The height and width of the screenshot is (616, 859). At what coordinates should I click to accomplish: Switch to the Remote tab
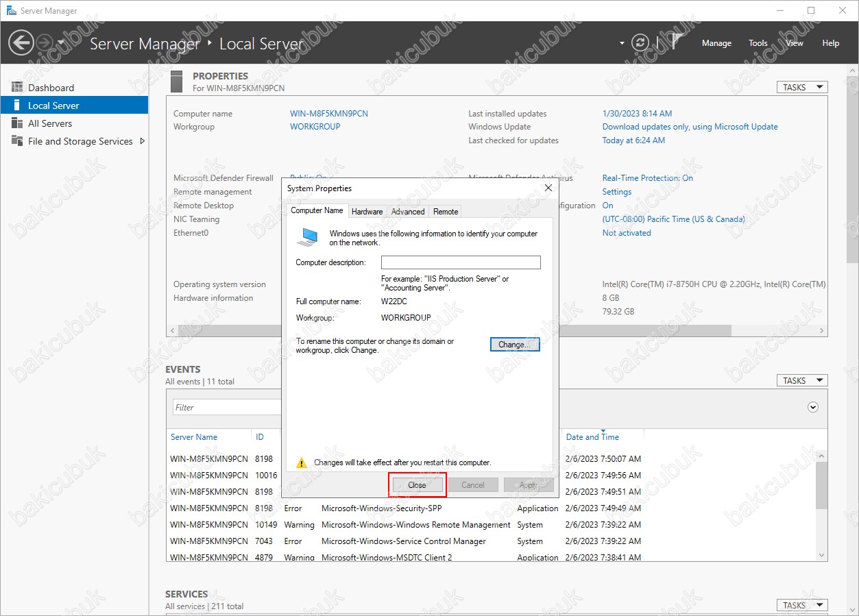(446, 212)
